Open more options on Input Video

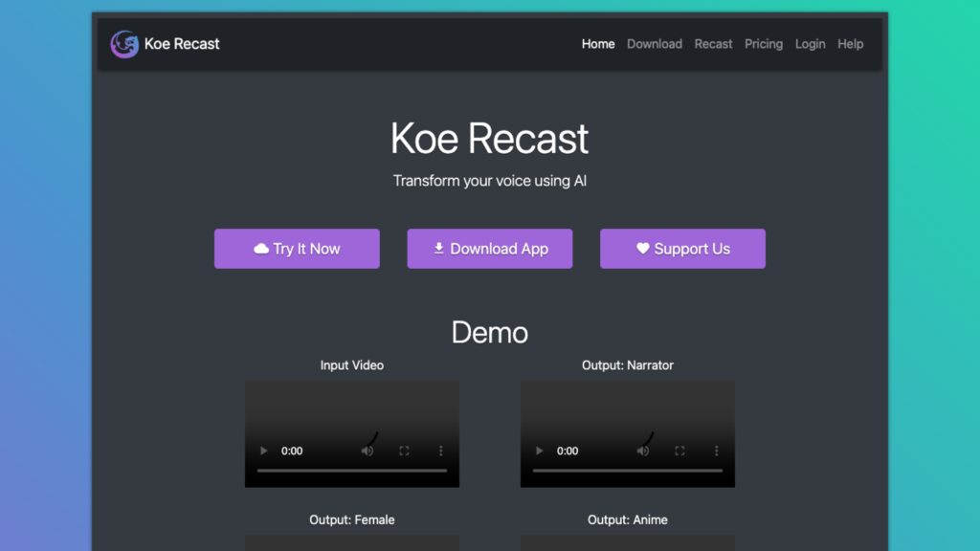point(440,451)
